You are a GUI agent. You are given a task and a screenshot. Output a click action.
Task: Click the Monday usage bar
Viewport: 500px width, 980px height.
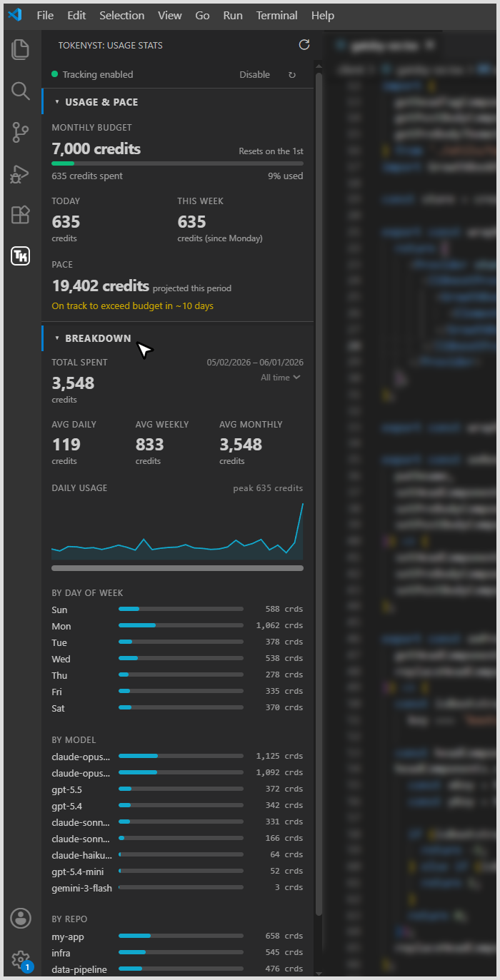181,625
